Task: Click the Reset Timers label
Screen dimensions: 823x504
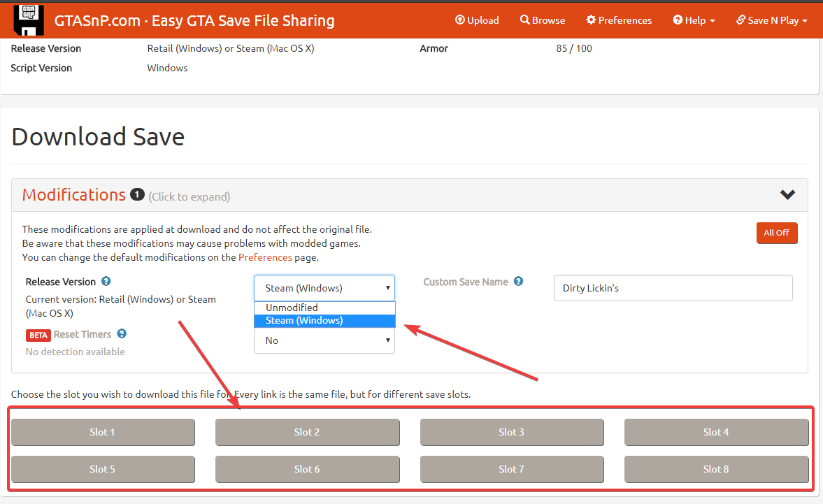Action: pyautogui.click(x=83, y=335)
